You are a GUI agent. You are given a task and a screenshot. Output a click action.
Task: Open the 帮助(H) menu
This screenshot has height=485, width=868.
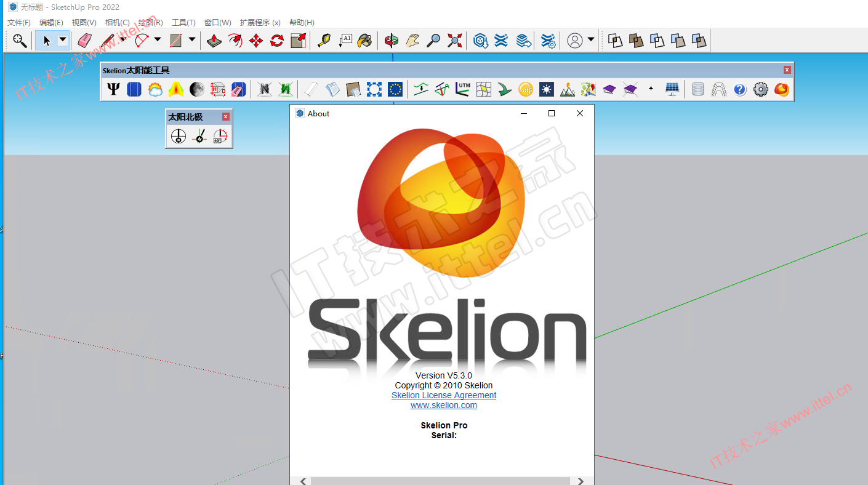(302, 23)
